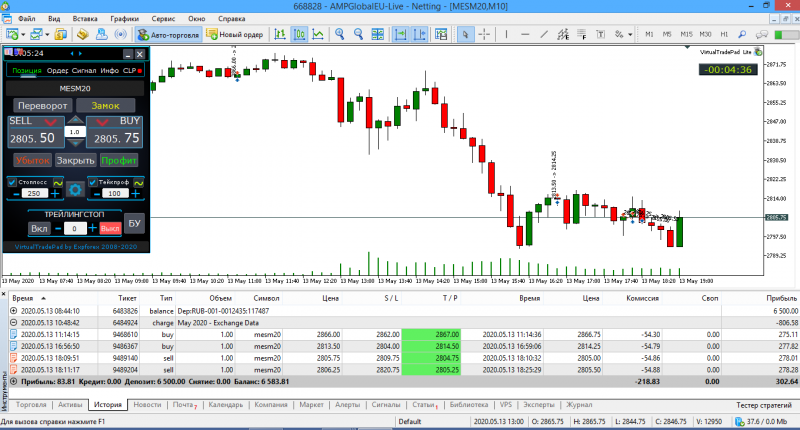Image resolution: width=800 pixels, height=430 pixels.
Task: Switch to Журнал tab
Action: pyautogui.click(x=579, y=404)
